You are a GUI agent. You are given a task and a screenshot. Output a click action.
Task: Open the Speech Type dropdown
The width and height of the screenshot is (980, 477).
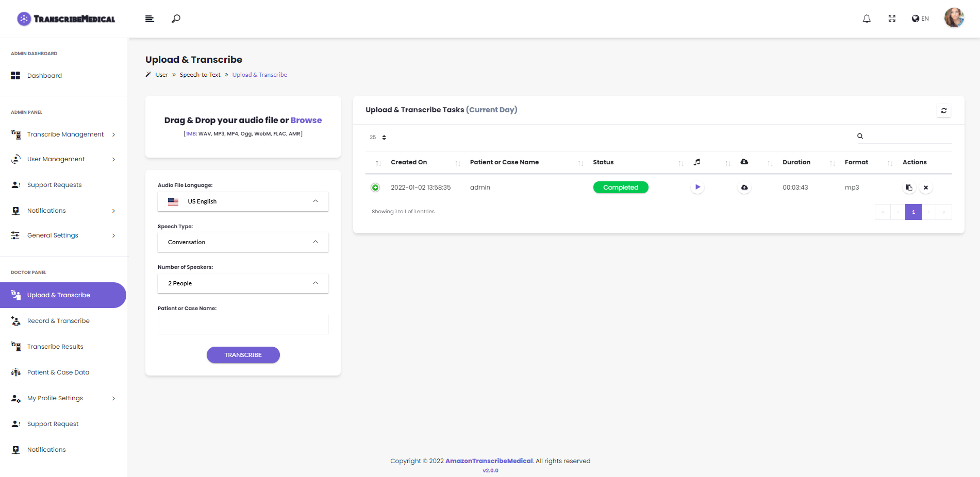point(243,242)
